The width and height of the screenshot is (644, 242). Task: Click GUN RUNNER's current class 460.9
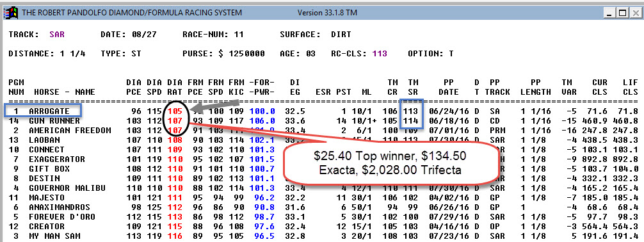[x=594, y=121]
